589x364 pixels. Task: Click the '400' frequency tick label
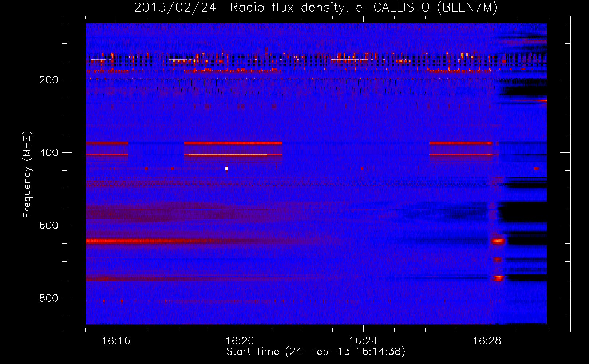coord(49,153)
